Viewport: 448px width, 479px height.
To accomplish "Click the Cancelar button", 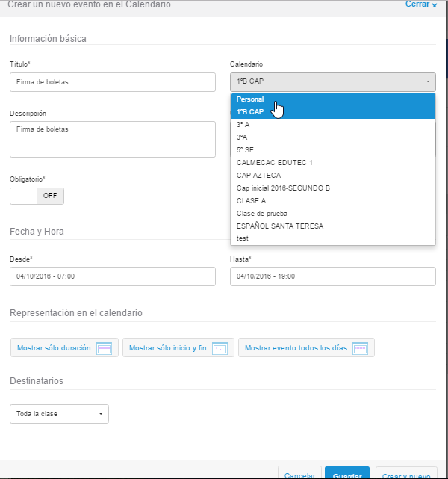I will (x=299, y=474).
